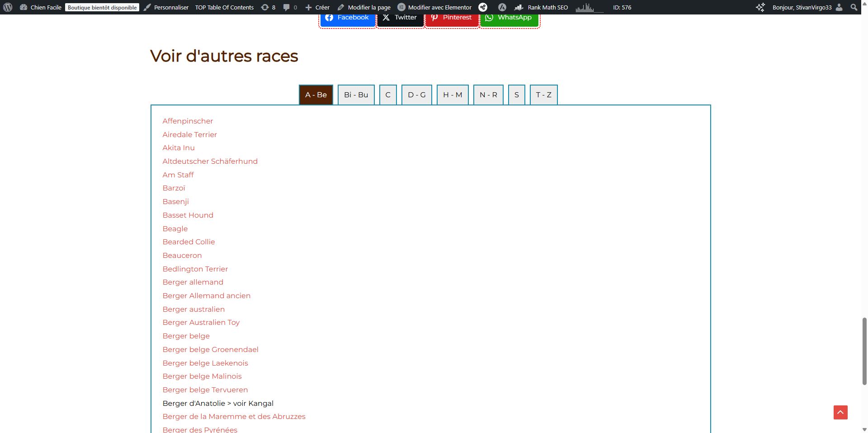Share the page on WhatsApp

click(509, 18)
